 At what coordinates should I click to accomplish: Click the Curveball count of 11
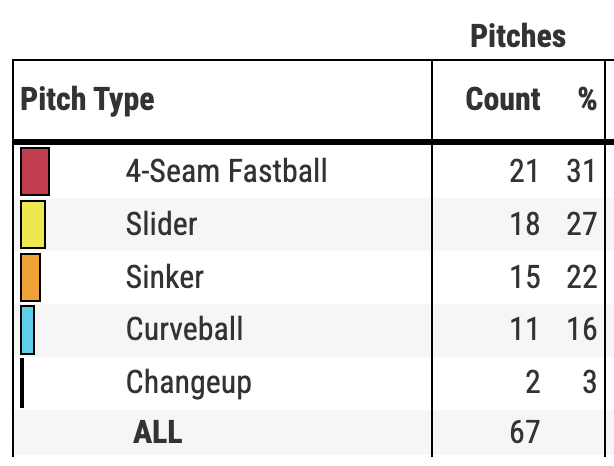coord(524,330)
